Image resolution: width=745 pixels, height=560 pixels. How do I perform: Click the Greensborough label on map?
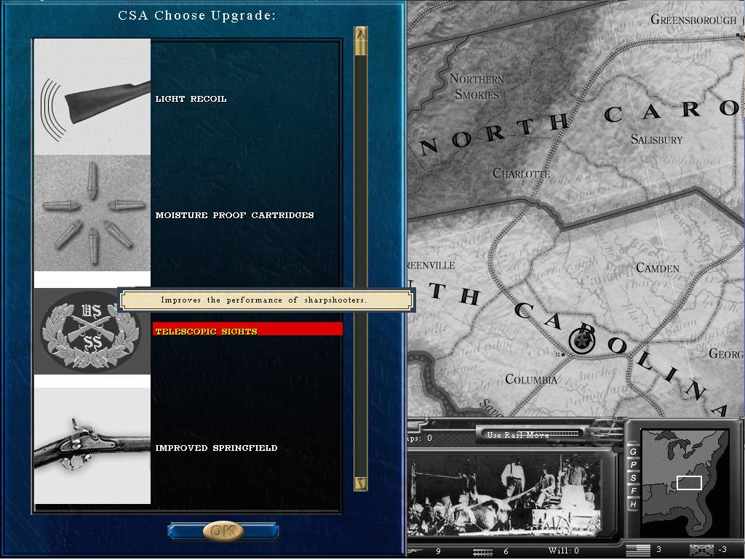click(x=693, y=20)
